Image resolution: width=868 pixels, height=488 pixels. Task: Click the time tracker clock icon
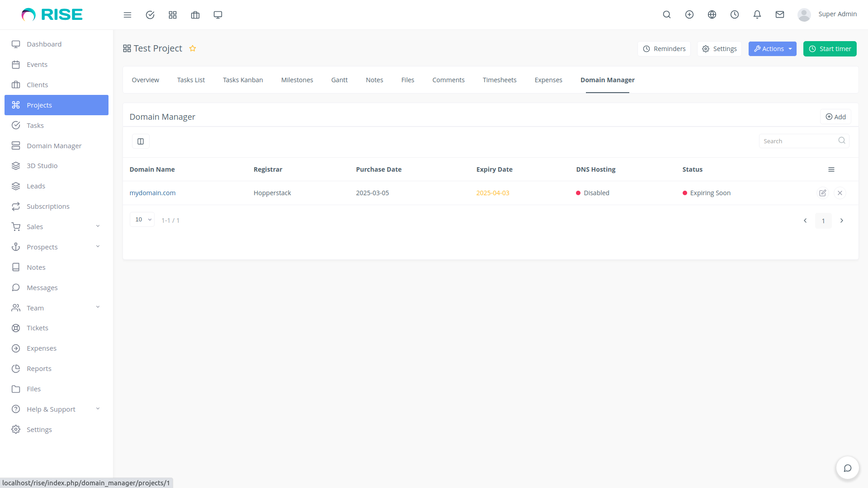tap(734, 14)
